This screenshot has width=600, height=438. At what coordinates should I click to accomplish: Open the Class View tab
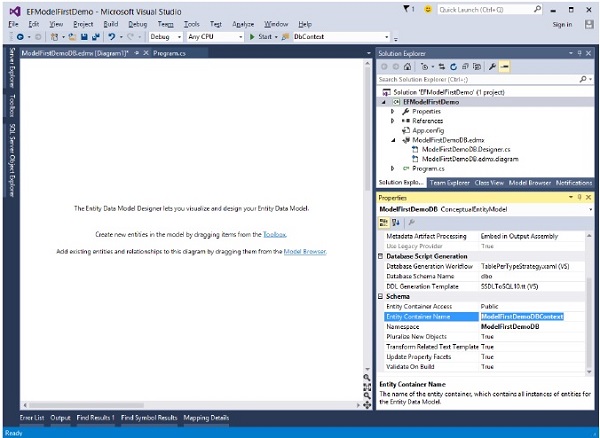(x=489, y=183)
